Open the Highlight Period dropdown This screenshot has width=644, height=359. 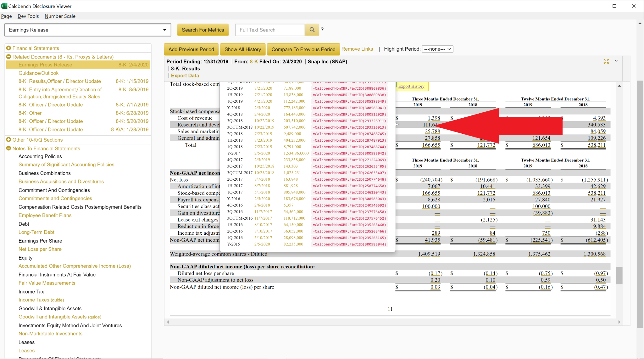pyautogui.click(x=437, y=49)
